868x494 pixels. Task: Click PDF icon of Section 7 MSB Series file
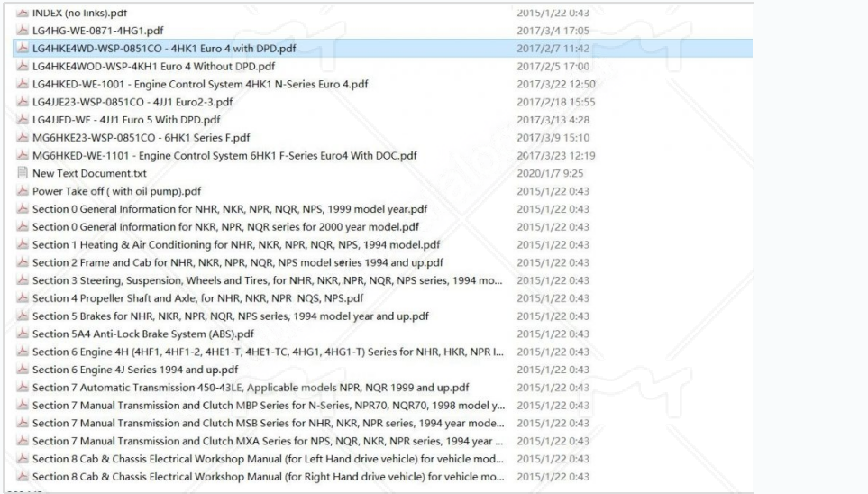point(23,423)
